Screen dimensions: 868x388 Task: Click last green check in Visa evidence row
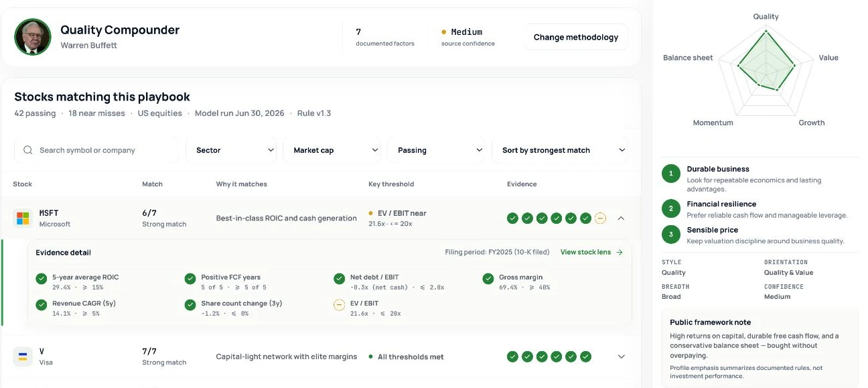click(x=585, y=357)
